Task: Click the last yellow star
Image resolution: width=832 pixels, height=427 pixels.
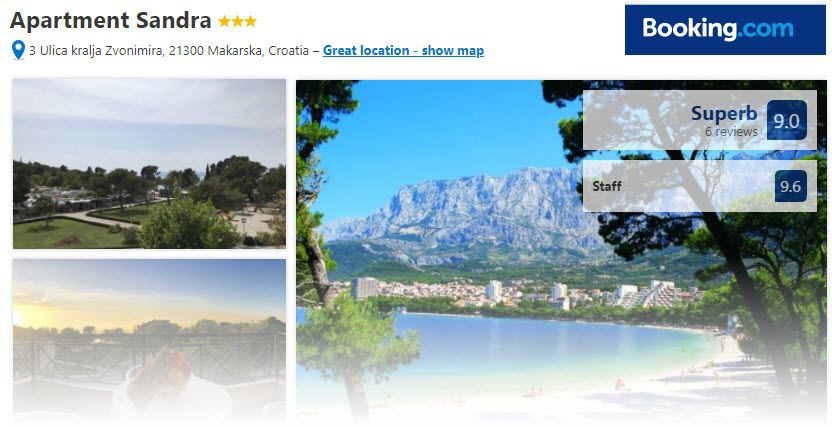Action: (250, 21)
